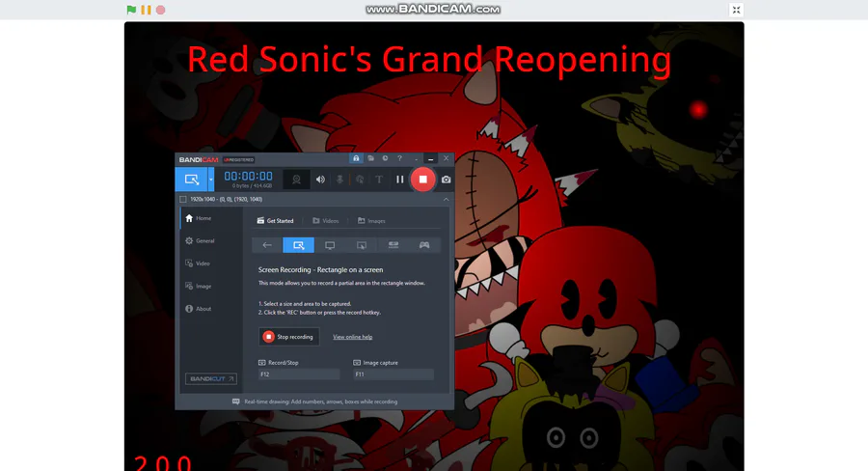Open the About section
The image size is (868, 471).
point(210,309)
